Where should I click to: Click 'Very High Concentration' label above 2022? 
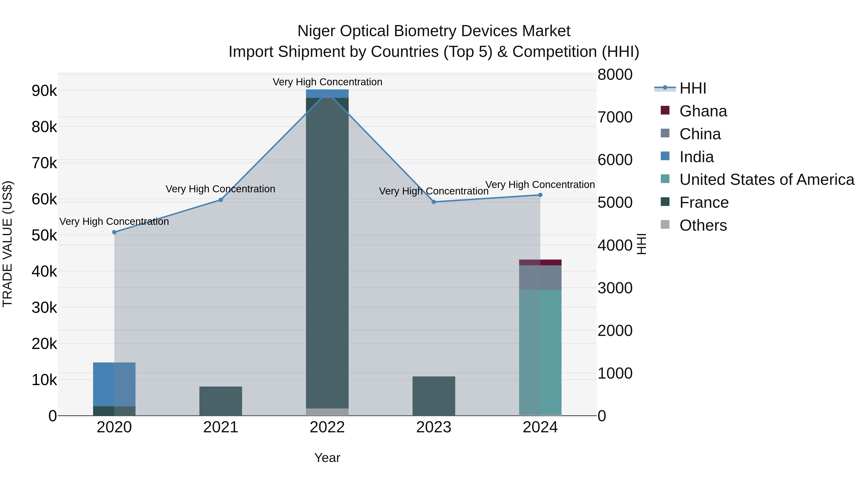[x=327, y=82]
